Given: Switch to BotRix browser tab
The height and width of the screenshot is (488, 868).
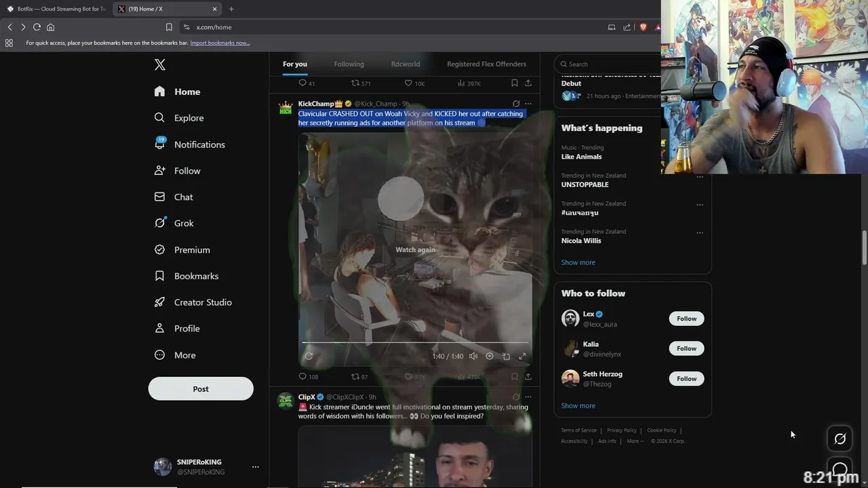Looking at the screenshot, I should pos(56,9).
